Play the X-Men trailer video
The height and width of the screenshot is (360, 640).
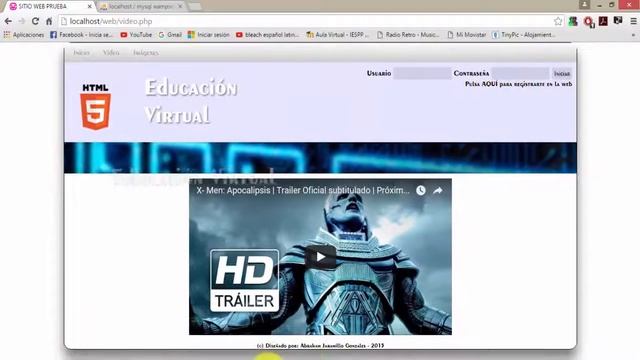(x=320, y=257)
